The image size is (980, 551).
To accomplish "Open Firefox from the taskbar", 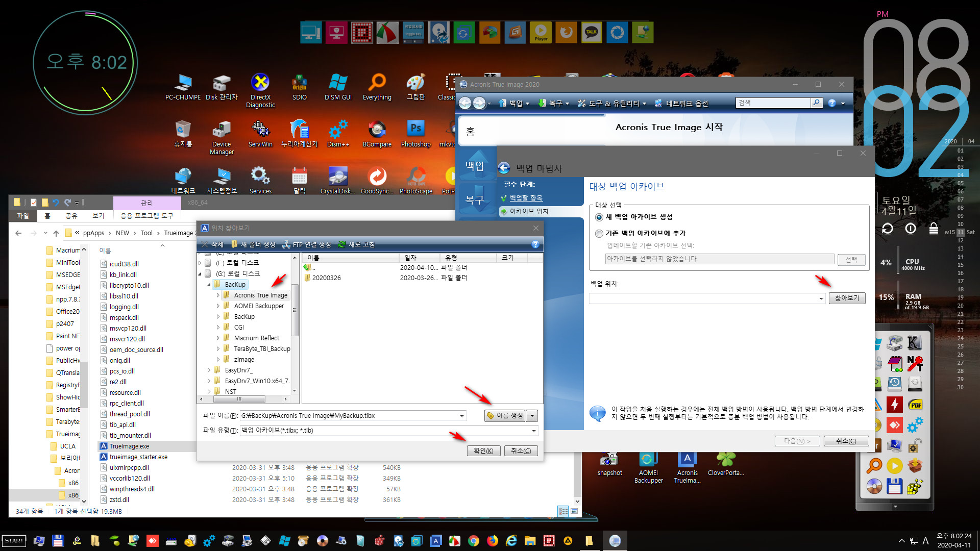I will [493, 541].
